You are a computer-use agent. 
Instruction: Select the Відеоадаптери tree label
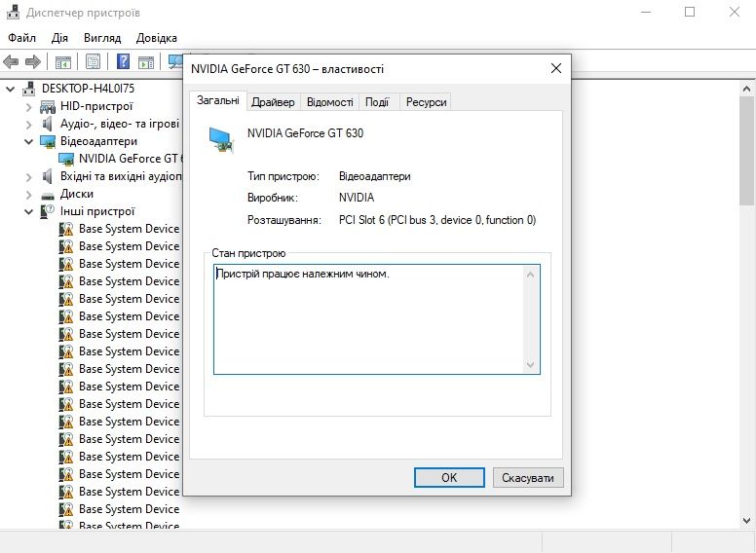point(98,141)
